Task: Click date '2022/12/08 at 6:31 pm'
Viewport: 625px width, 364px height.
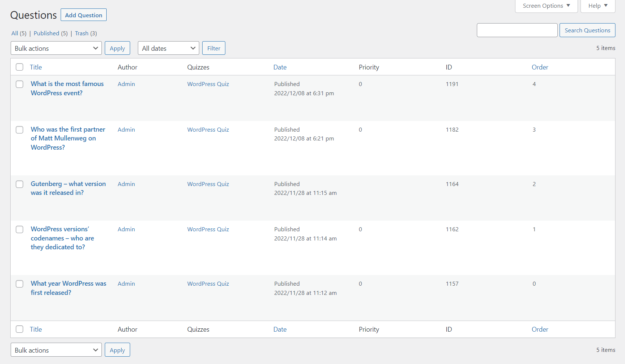Action: (304, 93)
